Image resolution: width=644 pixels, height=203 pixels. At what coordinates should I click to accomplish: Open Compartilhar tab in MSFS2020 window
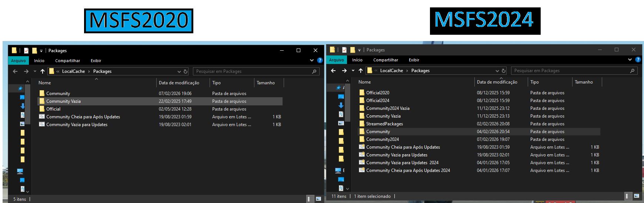tap(68, 61)
